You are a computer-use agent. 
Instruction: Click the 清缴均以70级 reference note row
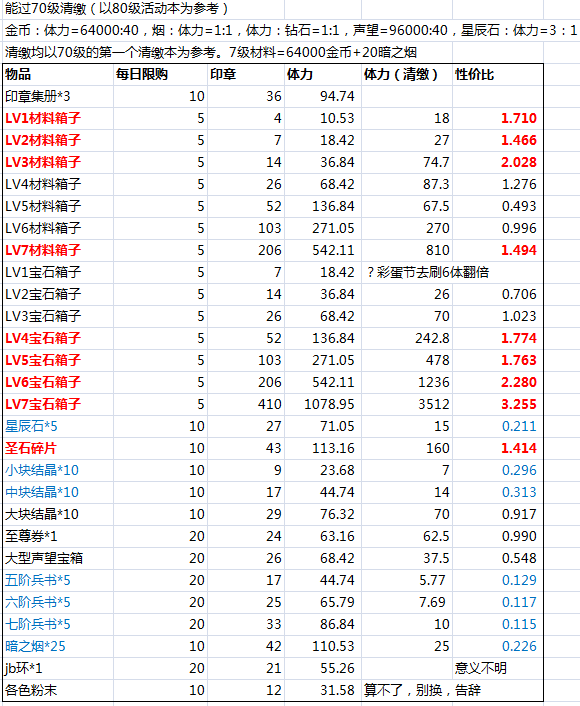(211, 52)
